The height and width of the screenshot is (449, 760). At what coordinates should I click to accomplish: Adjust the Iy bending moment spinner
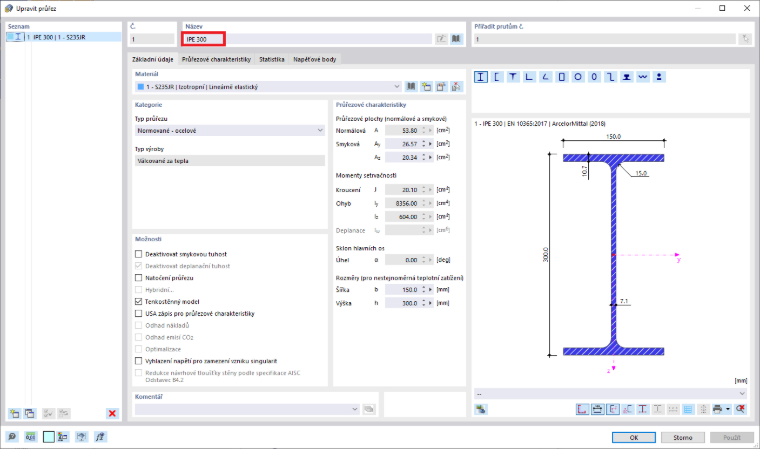(x=424, y=203)
